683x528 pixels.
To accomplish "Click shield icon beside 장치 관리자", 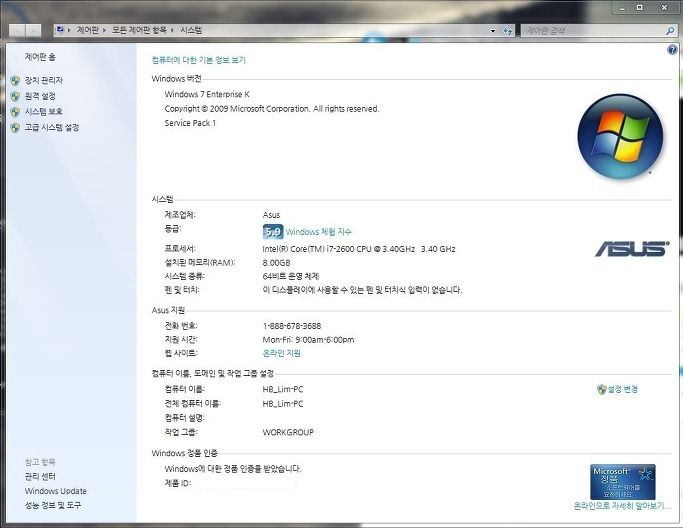I will (15, 81).
